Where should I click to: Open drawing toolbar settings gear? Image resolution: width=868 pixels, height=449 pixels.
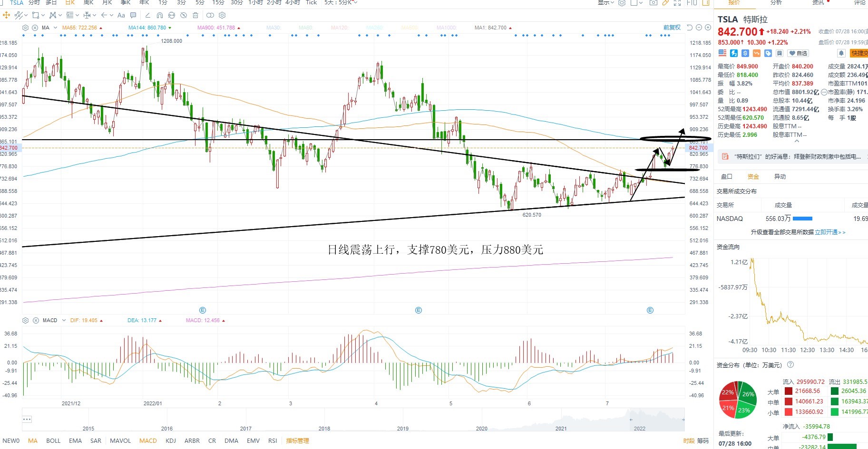click(222, 15)
